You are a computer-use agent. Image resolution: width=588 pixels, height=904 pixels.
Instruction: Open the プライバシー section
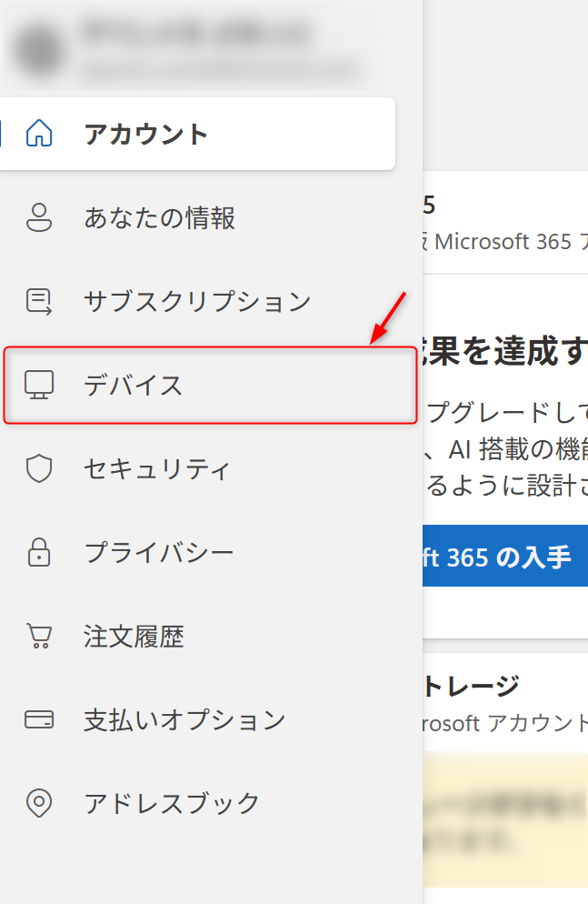click(x=159, y=553)
